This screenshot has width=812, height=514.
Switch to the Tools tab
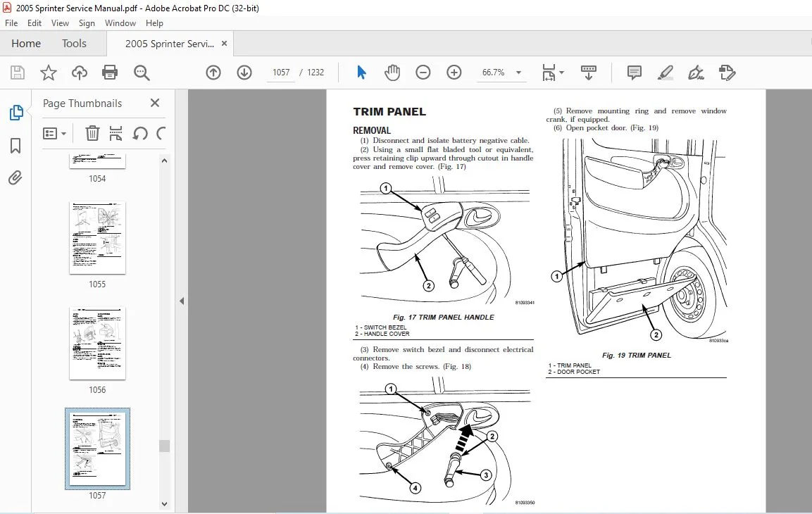coord(74,44)
